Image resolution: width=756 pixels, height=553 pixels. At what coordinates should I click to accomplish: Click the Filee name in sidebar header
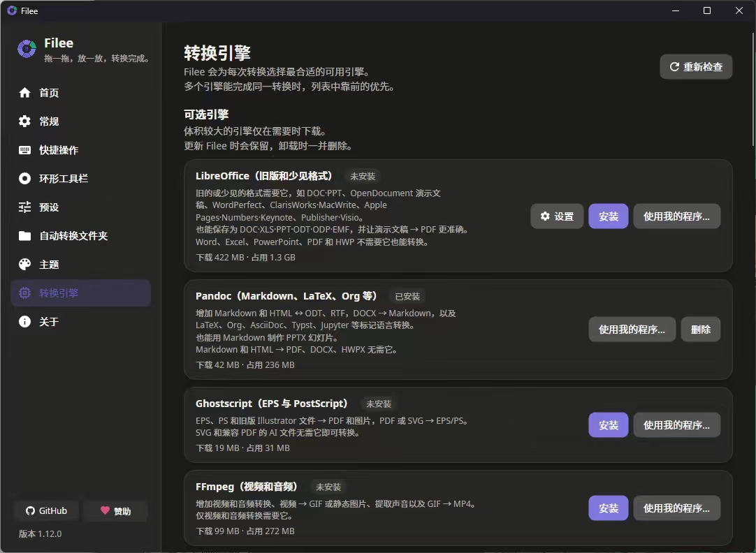[59, 43]
